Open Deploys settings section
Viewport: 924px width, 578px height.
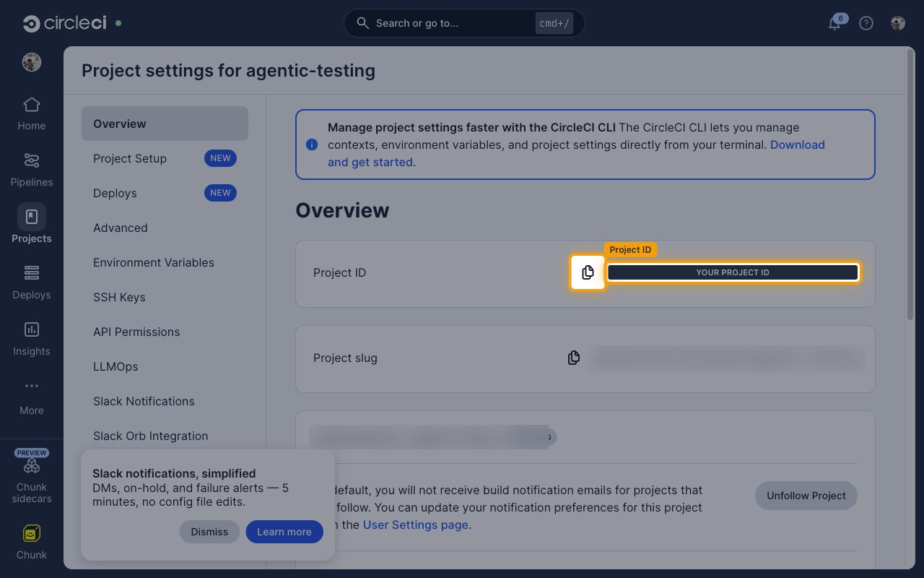[165, 193]
